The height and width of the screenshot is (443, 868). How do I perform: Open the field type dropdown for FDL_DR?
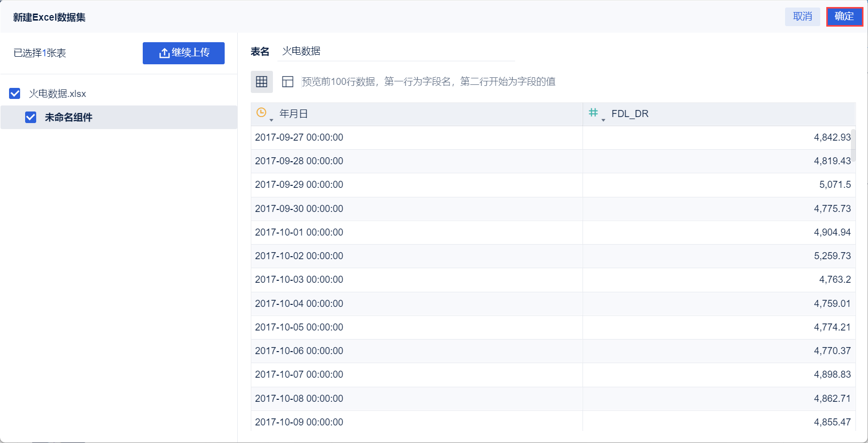pos(603,120)
